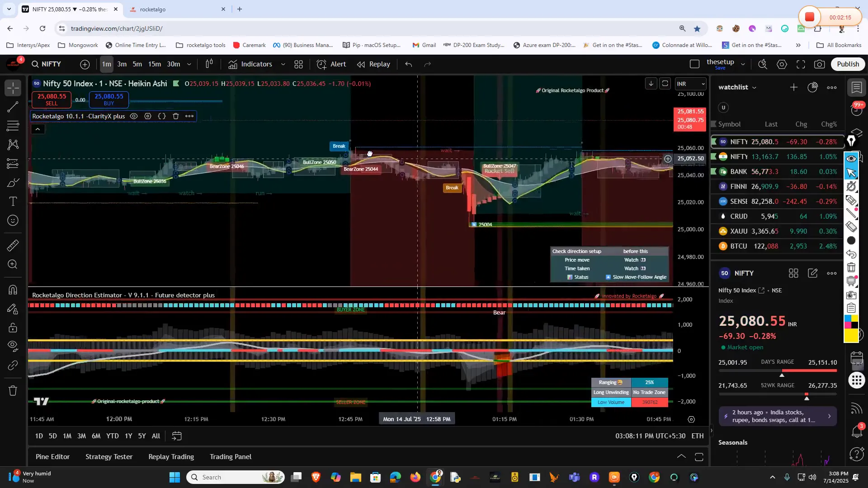Select the text annotation tool

tap(13, 202)
